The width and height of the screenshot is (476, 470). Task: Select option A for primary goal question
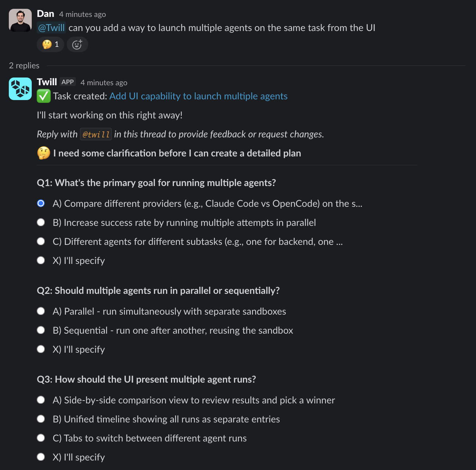pyautogui.click(x=41, y=203)
